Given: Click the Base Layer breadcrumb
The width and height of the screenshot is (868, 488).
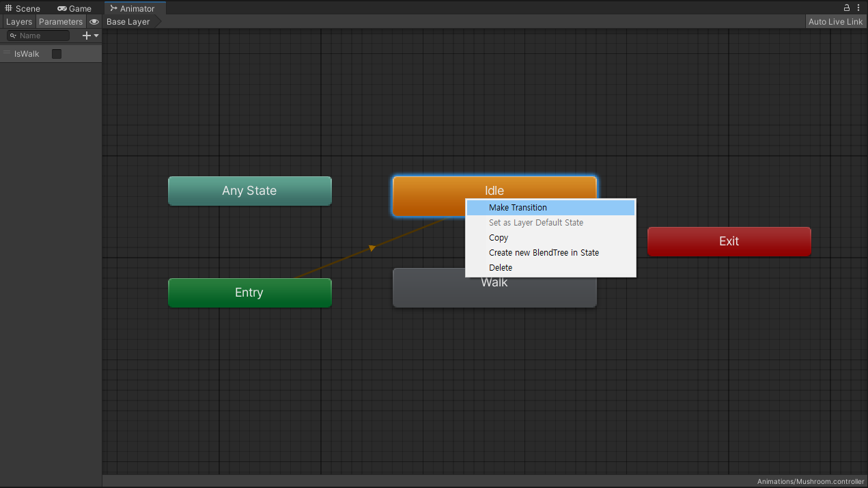Looking at the screenshot, I should tap(128, 22).
